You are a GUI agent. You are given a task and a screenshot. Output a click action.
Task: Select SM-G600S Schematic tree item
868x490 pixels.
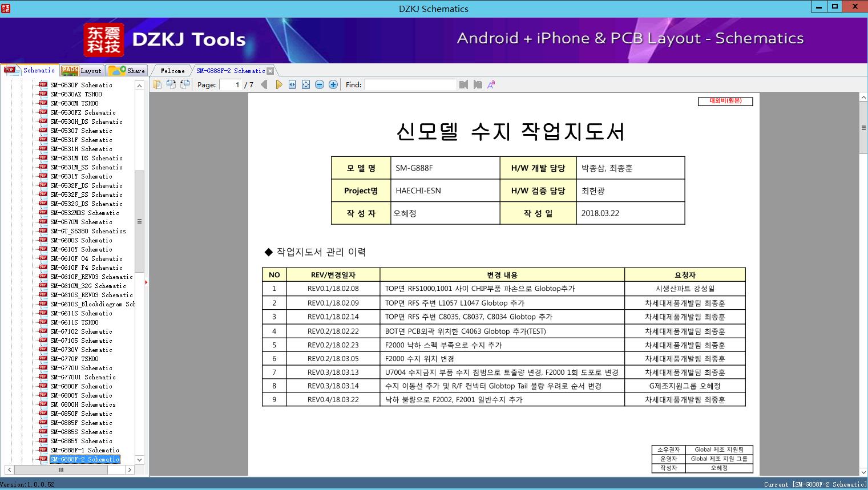click(x=81, y=240)
